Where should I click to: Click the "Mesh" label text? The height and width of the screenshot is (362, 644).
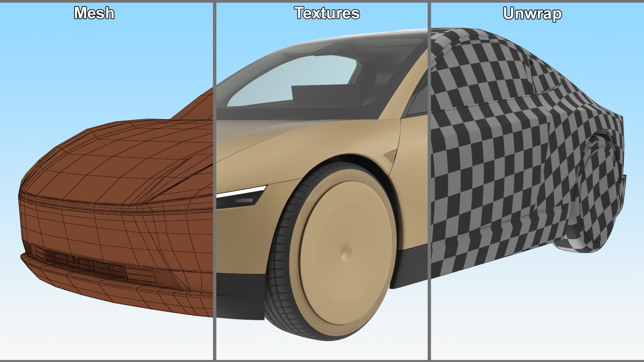(x=94, y=13)
